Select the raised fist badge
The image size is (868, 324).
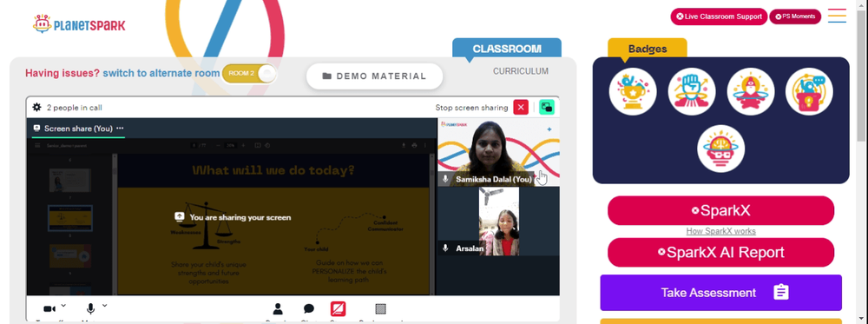(x=692, y=91)
